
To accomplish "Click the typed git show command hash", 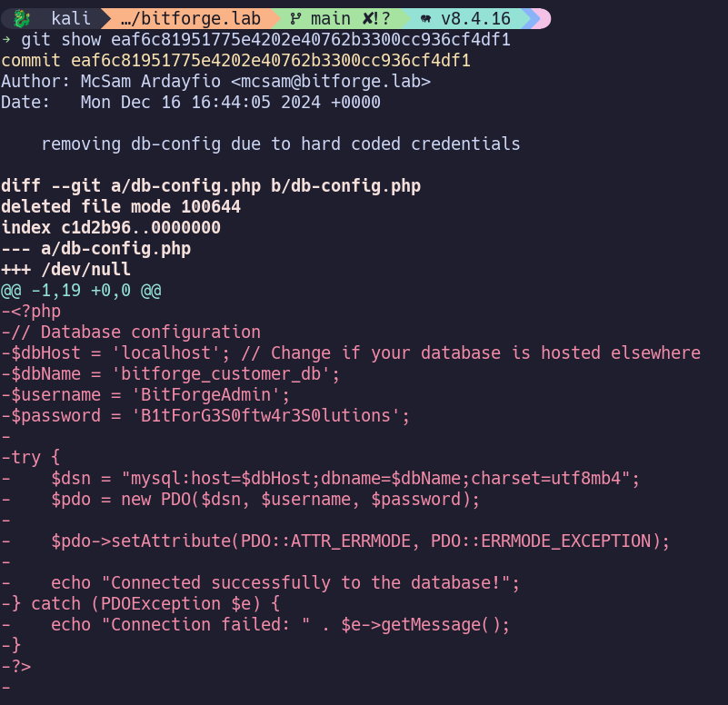I will pos(311,39).
